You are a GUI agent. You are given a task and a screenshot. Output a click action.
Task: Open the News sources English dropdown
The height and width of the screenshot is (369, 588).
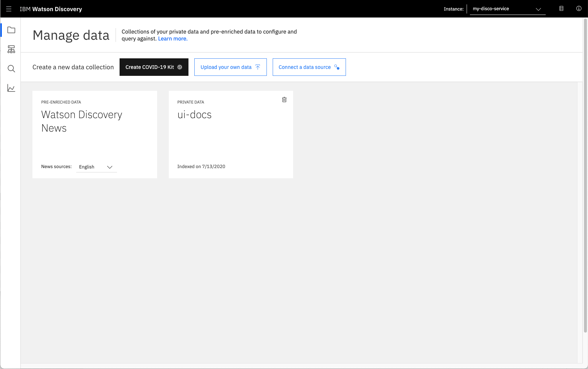(96, 167)
